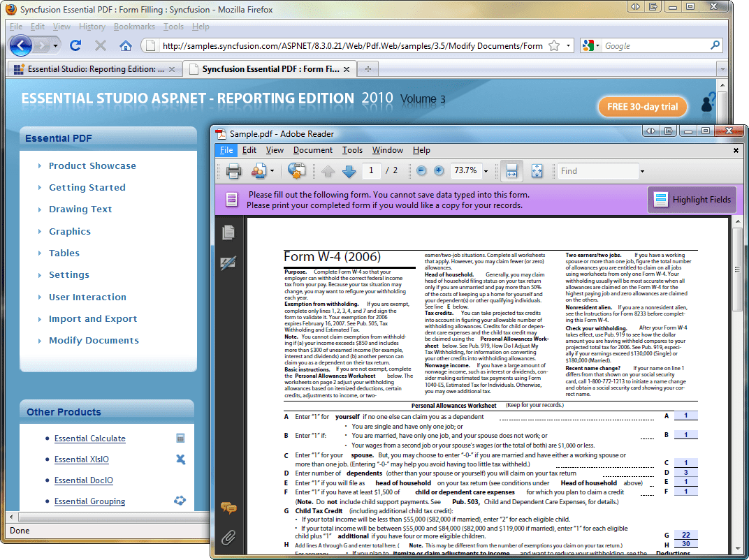Viewport: 749px width, 560px height.
Task: Click the Google search box in Firefox
Action: point(656,46)
